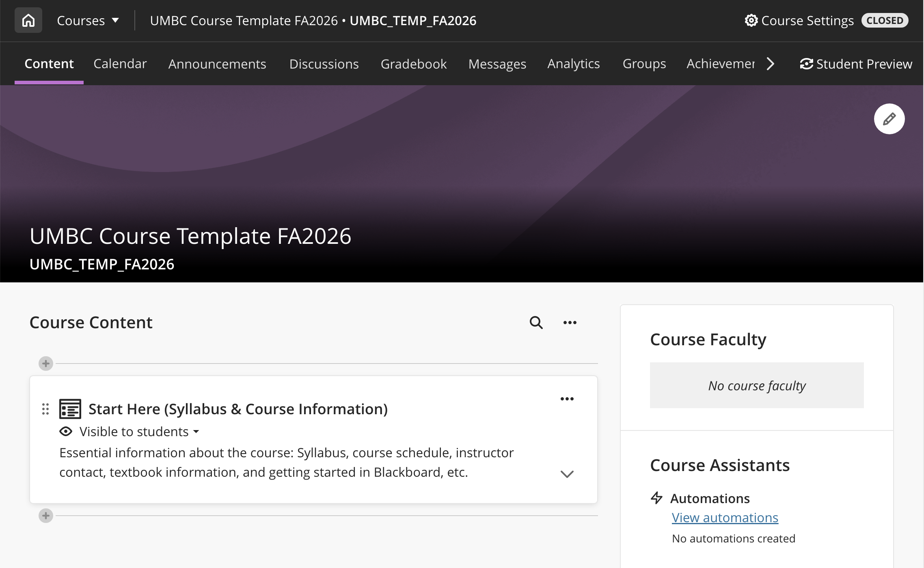
Task: Click the Start Here learning module icon
Action: (x=70, y=409)
